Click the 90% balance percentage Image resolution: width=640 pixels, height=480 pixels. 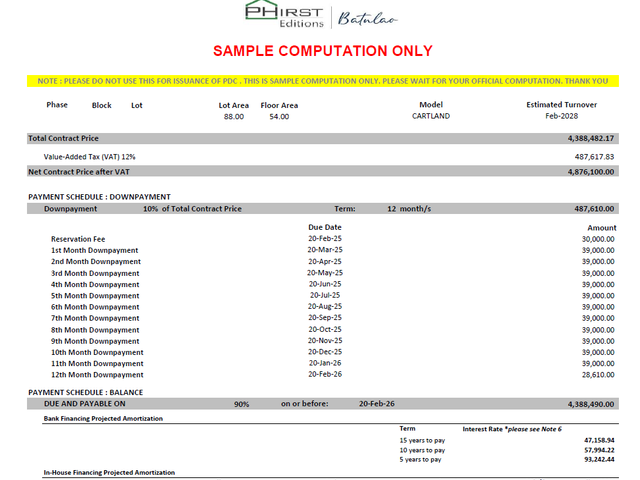241,404
